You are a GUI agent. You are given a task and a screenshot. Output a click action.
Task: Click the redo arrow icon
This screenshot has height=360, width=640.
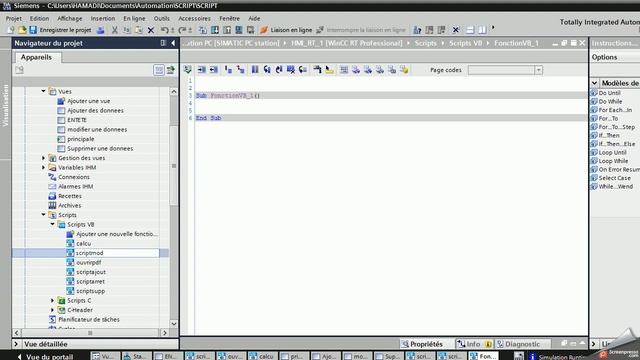(x=182, y=30)
